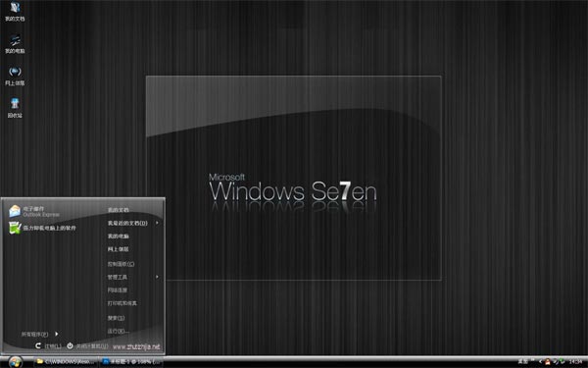This screenshot has height=368, width=588.
Task: Expand My Recent Documents (我最近的文档) submenu
Action: click(132, 223)
